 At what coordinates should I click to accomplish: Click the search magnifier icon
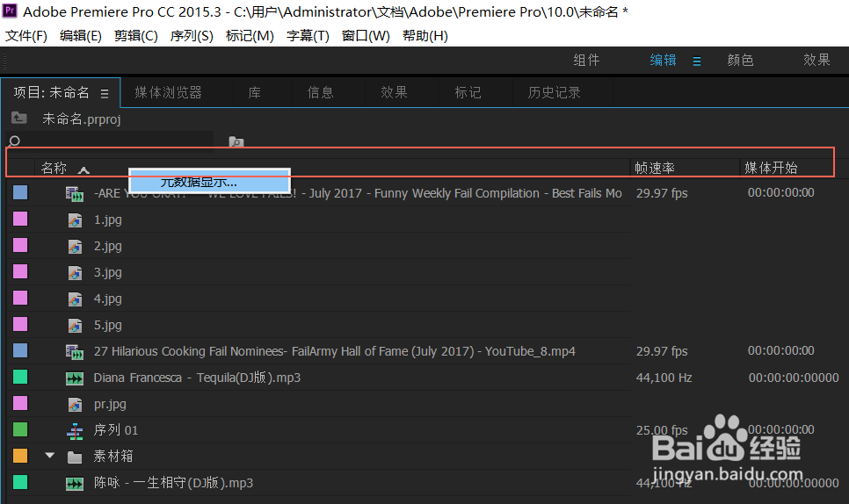pyautogui.click(x=15, y=141)
